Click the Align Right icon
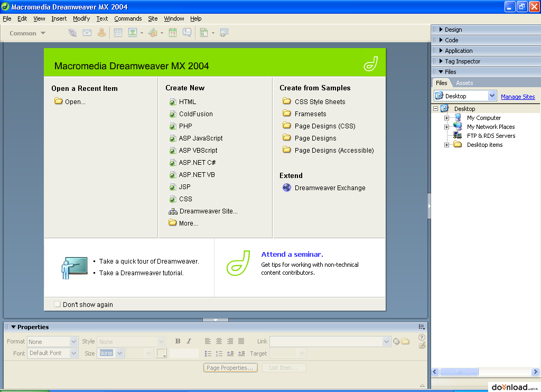Screen dimensions: 541x392 (x=230, y=341)
